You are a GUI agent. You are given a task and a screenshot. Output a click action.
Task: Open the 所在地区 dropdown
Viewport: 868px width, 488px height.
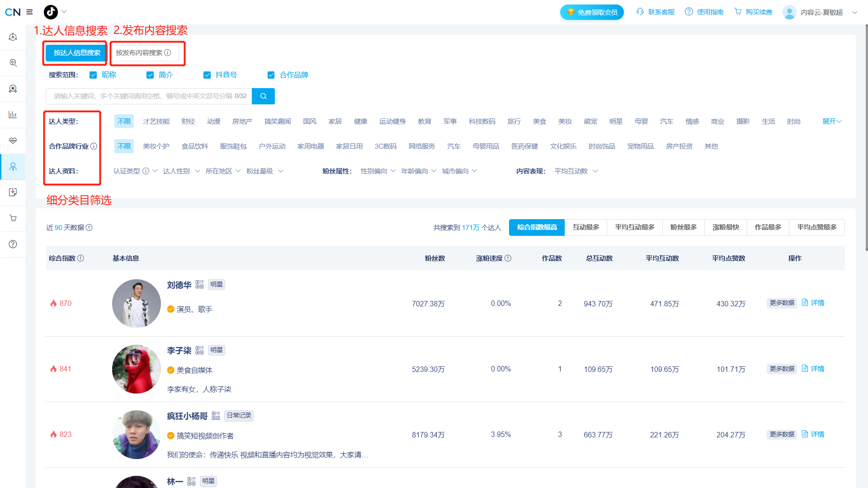(x=223, y=171)
